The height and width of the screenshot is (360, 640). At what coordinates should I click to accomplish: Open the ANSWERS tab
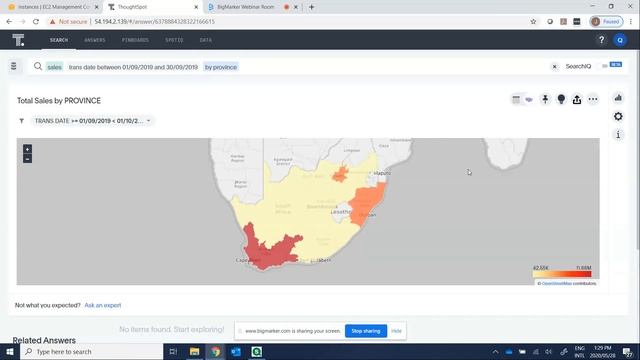(95, 40)
